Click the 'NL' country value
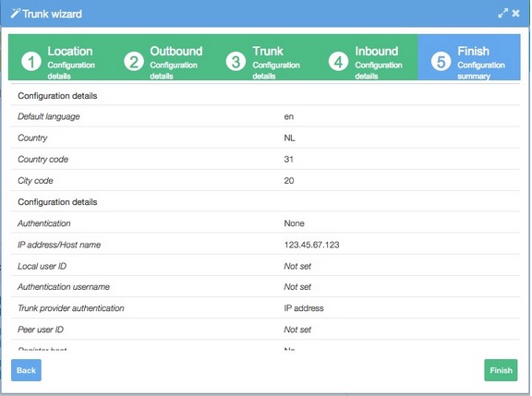Viewport: 532px width, 396px height. tap(289, 138)
